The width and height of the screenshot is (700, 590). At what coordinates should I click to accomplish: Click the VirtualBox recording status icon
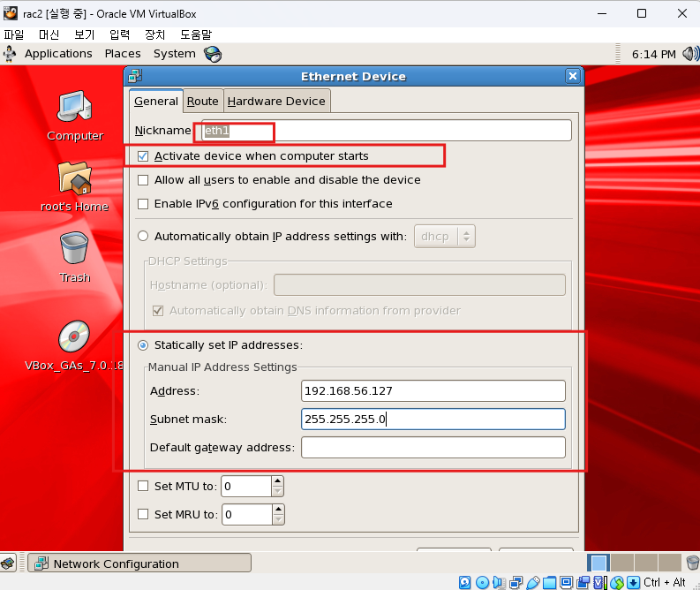(x=583, y=582)
